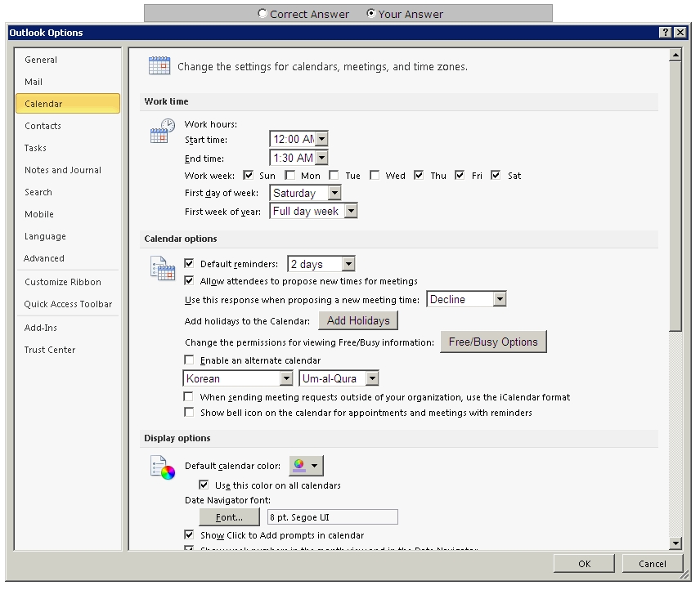
Task: Toggle Allow attendees to propose new times
Action: 189,280
